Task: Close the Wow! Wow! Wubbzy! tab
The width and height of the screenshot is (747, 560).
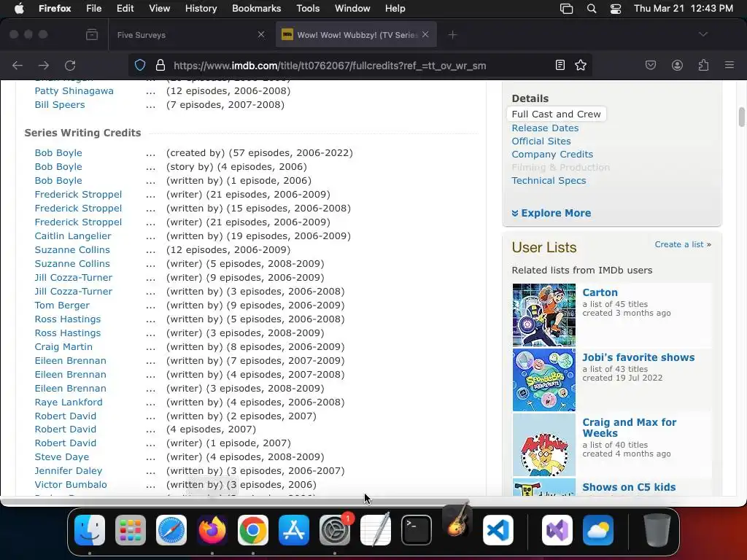Action: 425,35
